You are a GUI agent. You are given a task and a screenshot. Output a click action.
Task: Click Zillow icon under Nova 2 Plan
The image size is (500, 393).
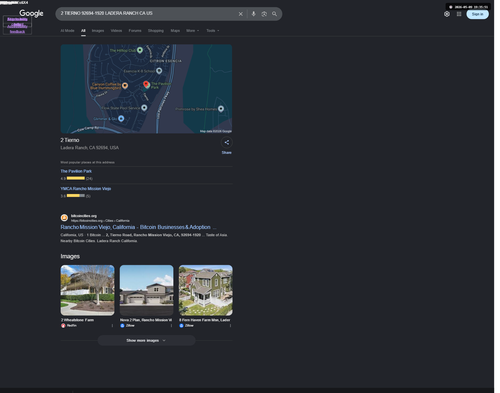click(122, 326)
